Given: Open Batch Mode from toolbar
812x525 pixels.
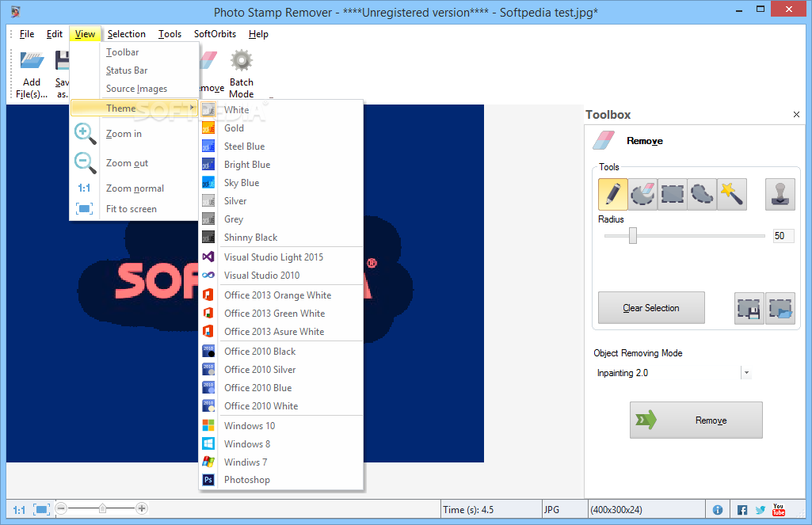Looking at the screenshot, I should [242, 74].
